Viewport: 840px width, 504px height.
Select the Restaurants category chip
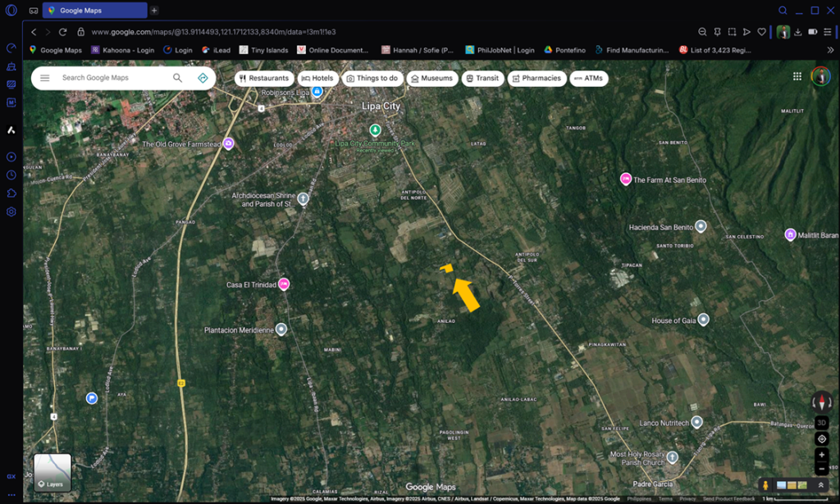pos(263,79)
